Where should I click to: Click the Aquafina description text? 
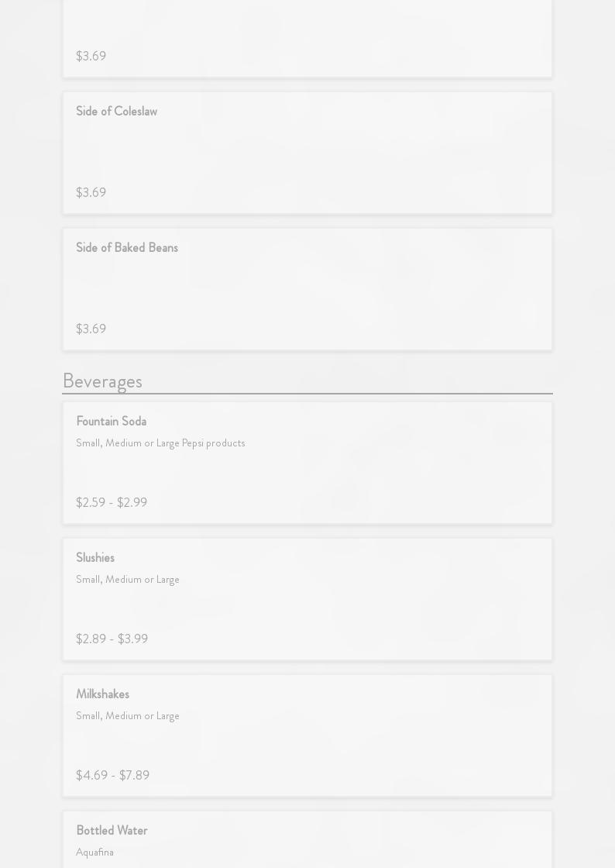94,852
